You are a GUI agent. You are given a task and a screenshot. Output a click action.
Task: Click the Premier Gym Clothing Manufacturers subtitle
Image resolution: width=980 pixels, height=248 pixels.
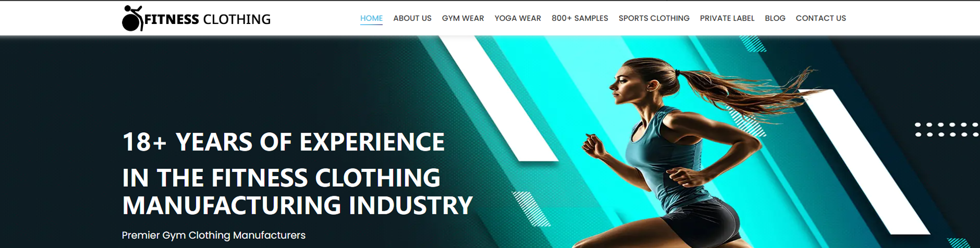(x=213, y=235)
